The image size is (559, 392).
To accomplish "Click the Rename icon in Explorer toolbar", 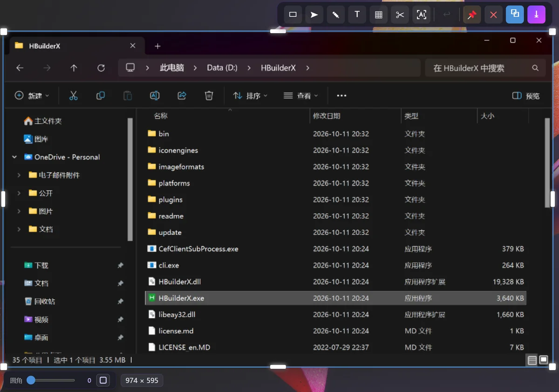I will (x=155, y=95).
